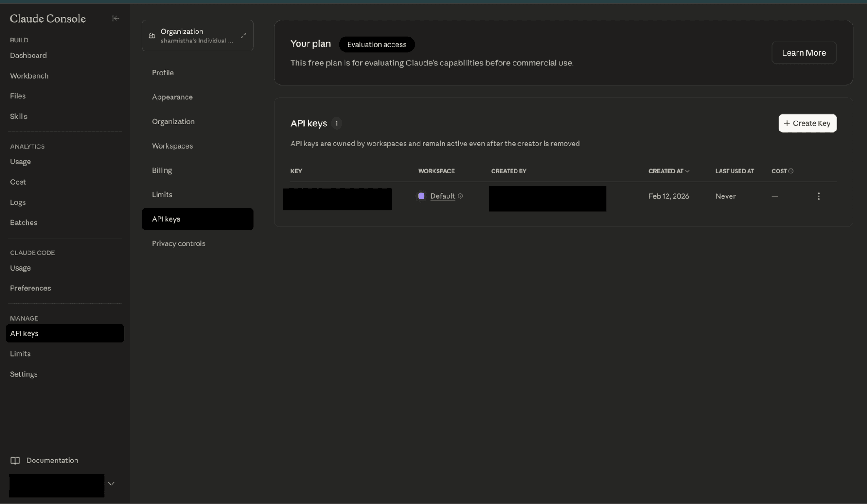Open the Organization selector card
This screenshot has height=504, width=867.
[x=197, y=36]
